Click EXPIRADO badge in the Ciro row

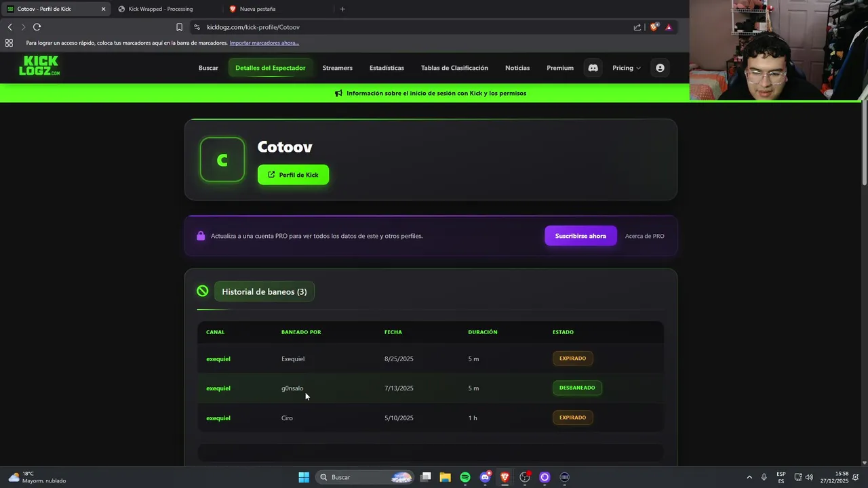[x=573, y=418]
